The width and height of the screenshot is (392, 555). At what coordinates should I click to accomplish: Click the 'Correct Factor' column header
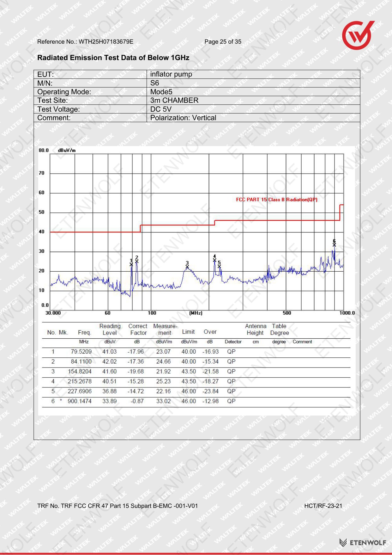(138, 329)
